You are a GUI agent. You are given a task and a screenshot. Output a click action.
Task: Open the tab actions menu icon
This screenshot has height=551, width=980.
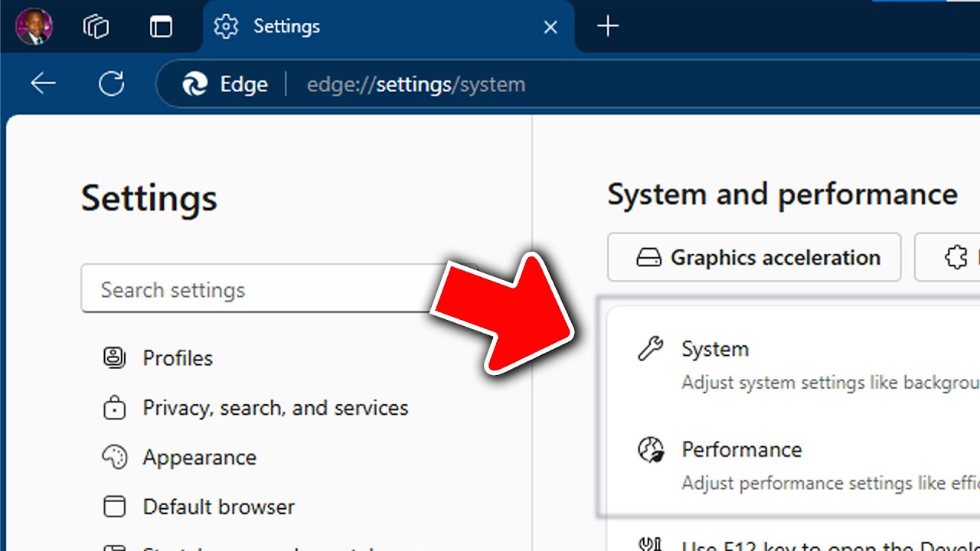click(x=161, y=27)
